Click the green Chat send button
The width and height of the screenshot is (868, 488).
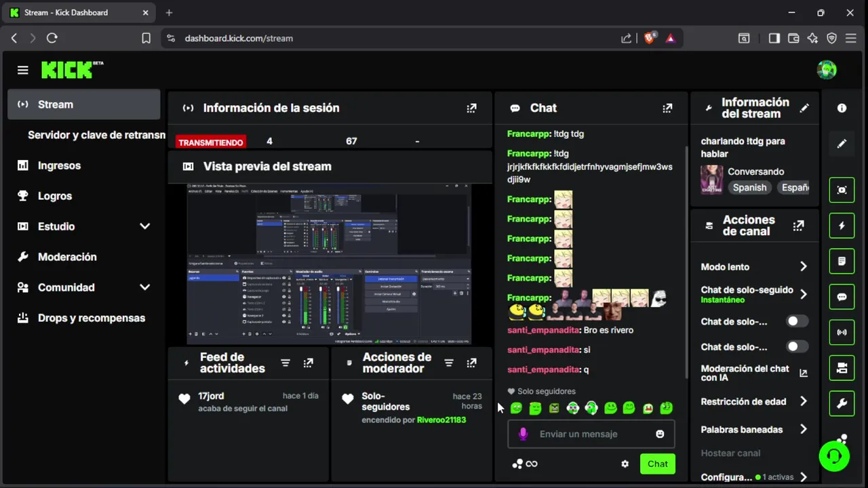pyautogui.click(x=657, y=464)
